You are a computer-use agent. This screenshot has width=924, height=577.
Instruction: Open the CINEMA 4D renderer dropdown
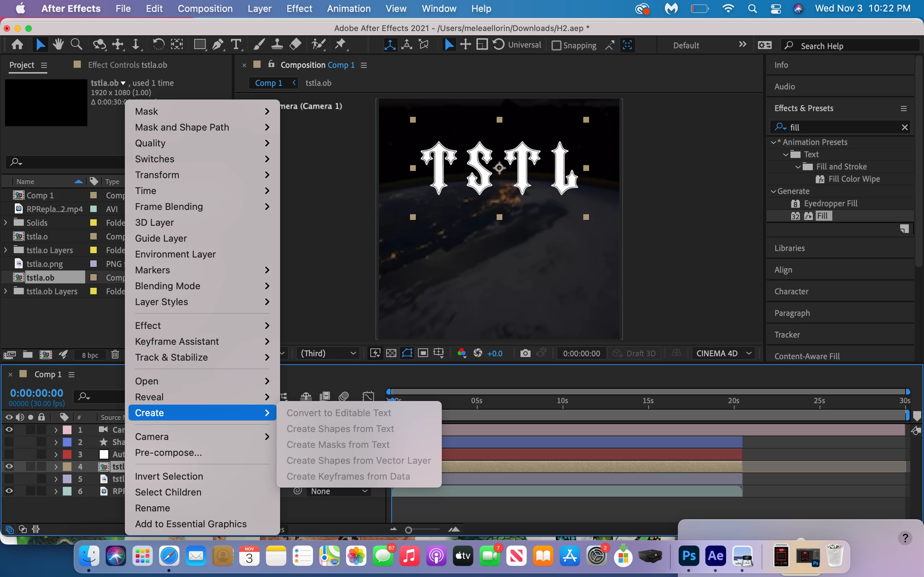[x=724, y=353]
